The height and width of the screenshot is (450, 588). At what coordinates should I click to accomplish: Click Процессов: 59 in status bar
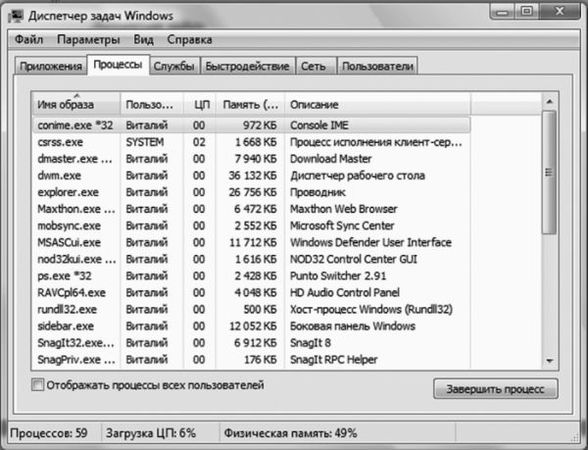pyautogui.click(x=49, y=434)
